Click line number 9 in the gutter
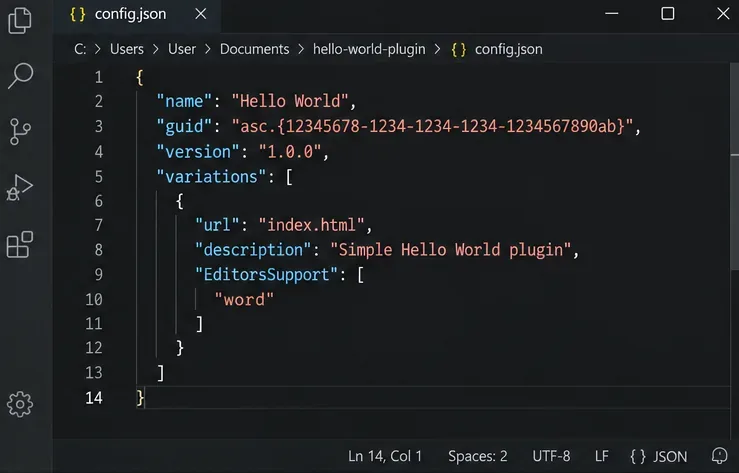 point(99,274)
